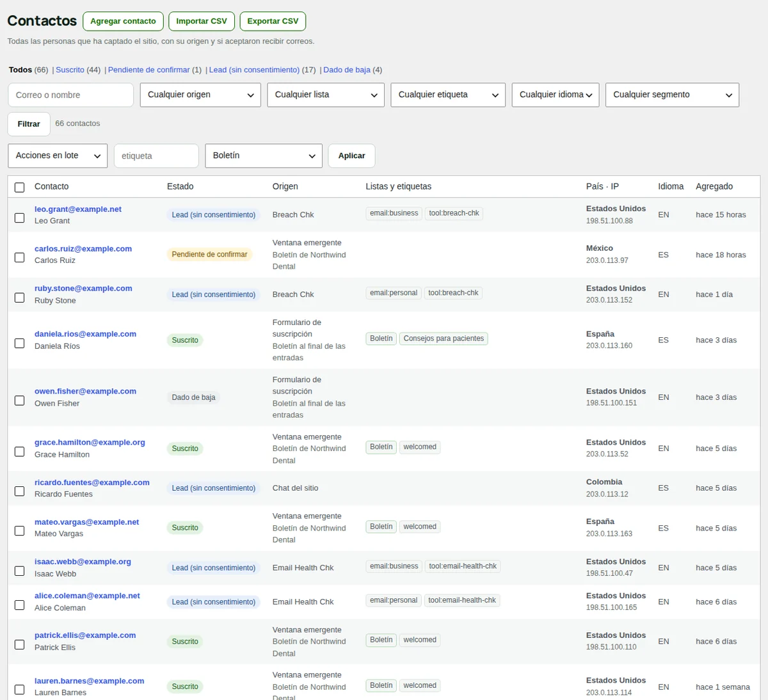
Task: Expand the "Cualquier lista" filter
Action: tap(326, 95)
